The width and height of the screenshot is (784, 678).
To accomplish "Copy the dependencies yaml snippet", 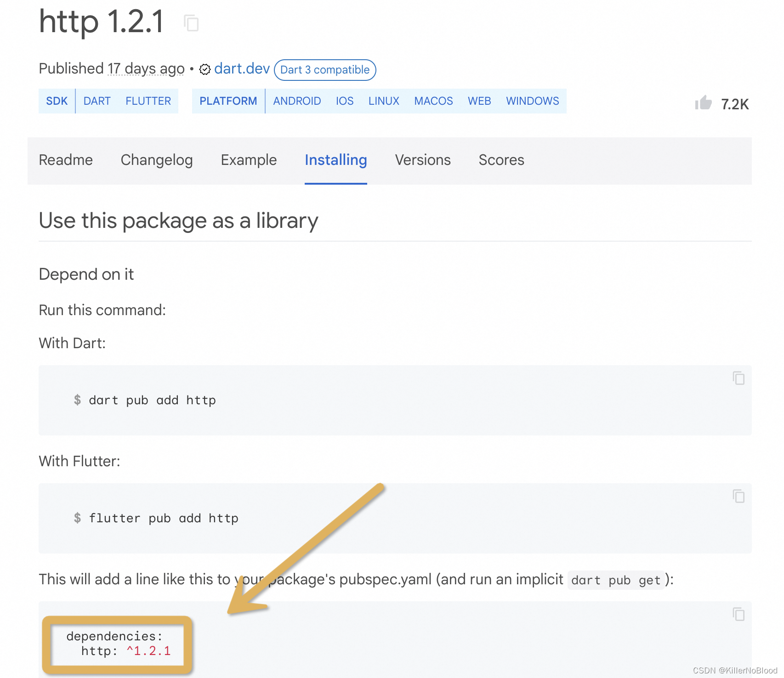I will click(739, 615).
